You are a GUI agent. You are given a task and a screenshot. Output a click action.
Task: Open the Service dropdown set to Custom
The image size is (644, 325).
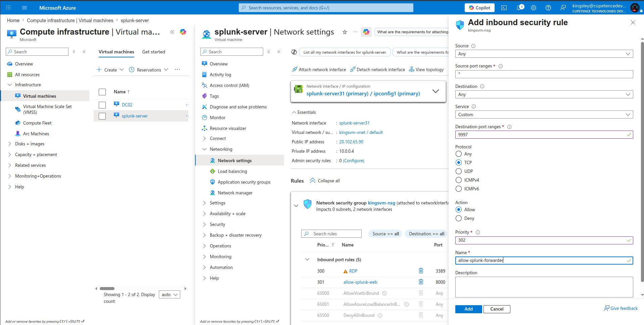coord(544,114)
